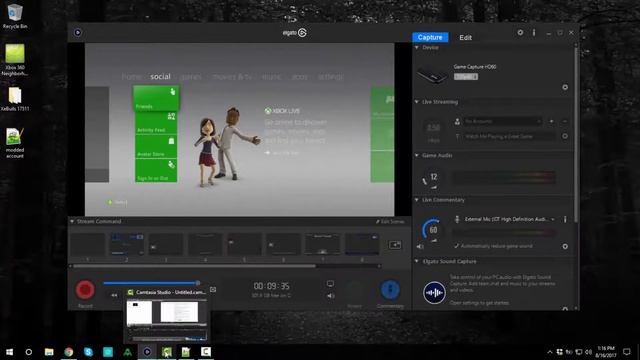
Task: Open the External Mic device dropdown
Action: 509,219
